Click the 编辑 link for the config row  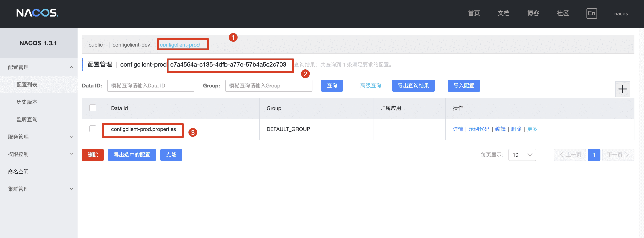point(500,129)
